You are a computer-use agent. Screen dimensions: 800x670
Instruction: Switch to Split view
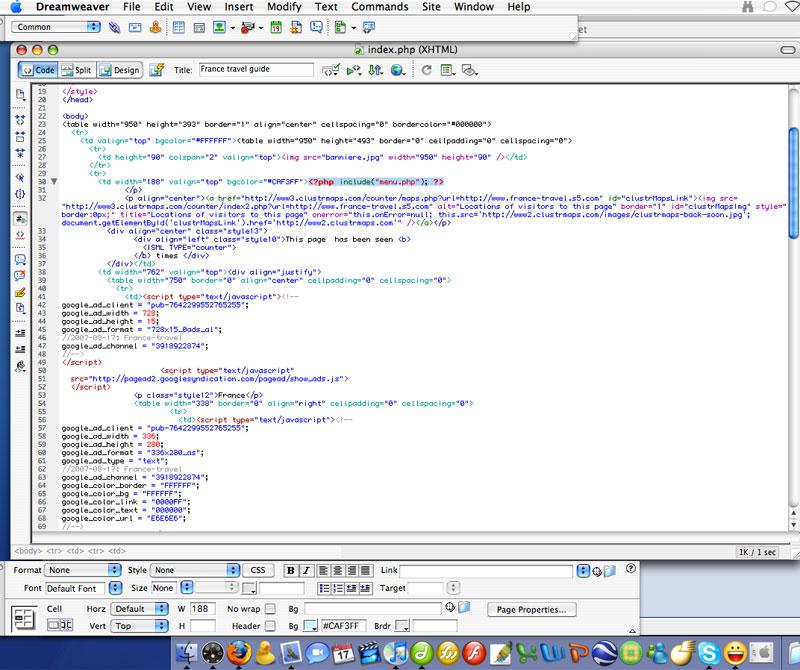point(76,70)
